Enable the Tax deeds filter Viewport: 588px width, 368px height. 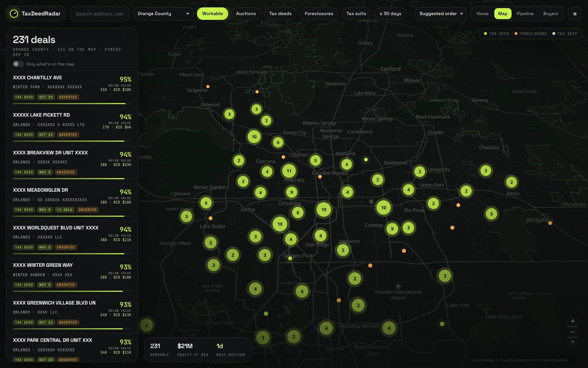(x=280, y=14)
